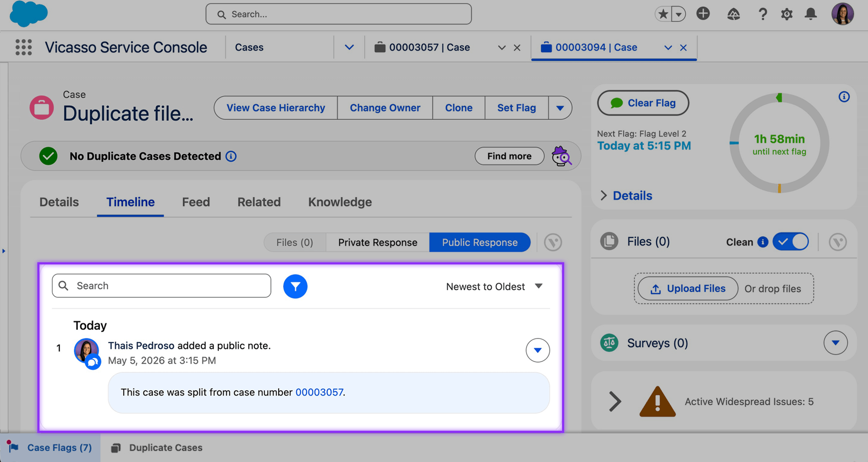Click the Upload Files button
The image size is (868, 462).
tap(688, 289)
